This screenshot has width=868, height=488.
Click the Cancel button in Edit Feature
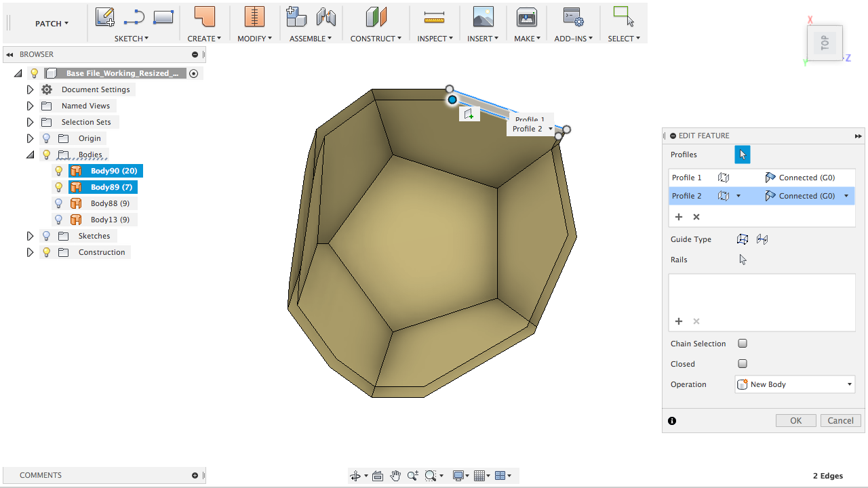tap(841, 421)
